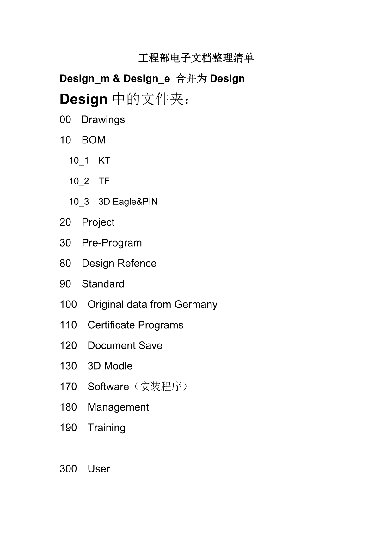392x554 pixels.
Task: Click the "3D Eagle&PIN" sub-item
Action: tap(128, 202)
